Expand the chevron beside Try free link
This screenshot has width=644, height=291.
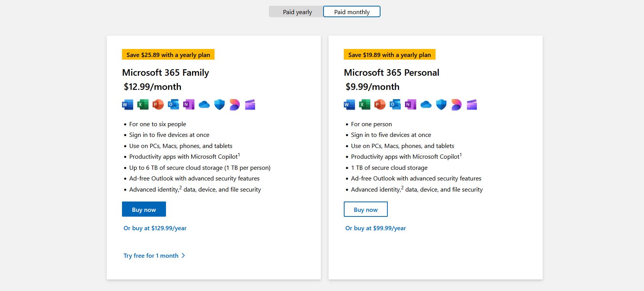183,256
